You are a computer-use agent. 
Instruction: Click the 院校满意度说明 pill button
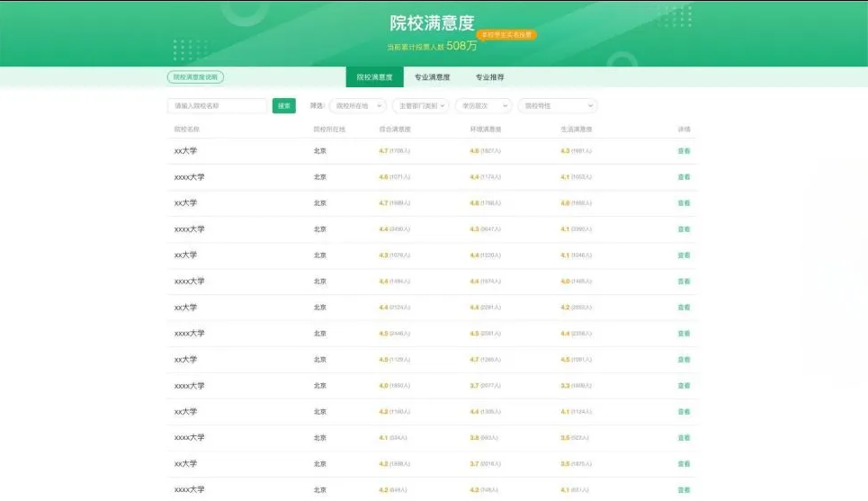[195, 77]
